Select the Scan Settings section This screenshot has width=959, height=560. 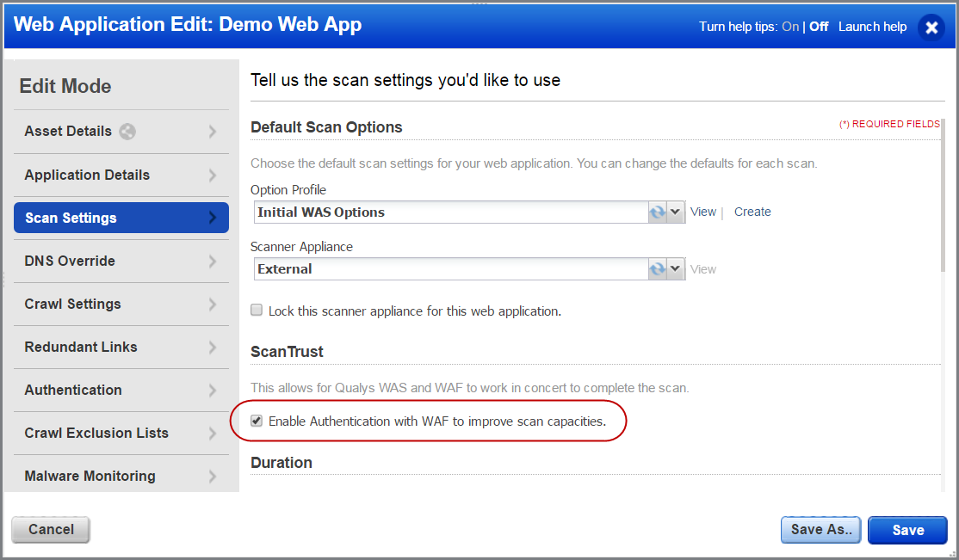click(x=121, y=218)
